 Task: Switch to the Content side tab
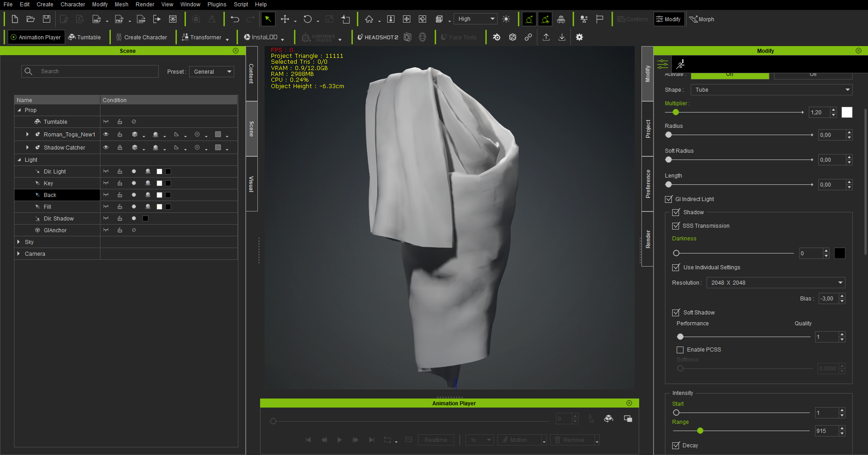pyautogui.click(x=251, y=73)
